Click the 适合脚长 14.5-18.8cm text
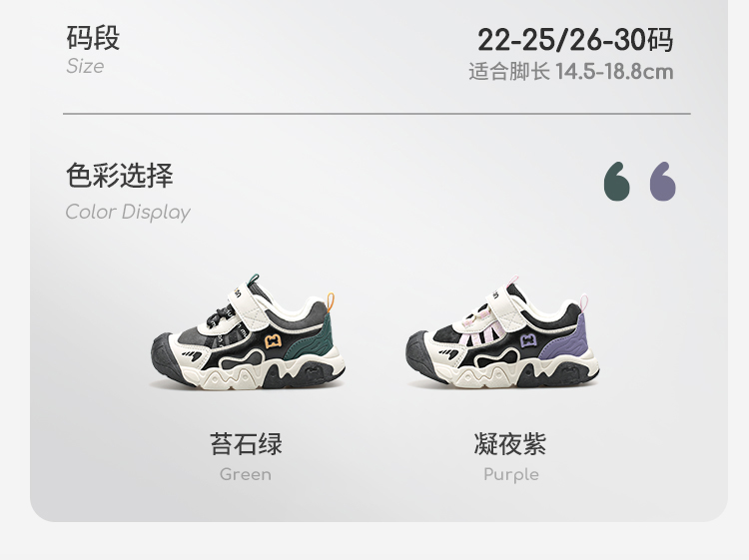Image resolution: width=749 pixels, height=560 pixels. click(x=571, y=72)
